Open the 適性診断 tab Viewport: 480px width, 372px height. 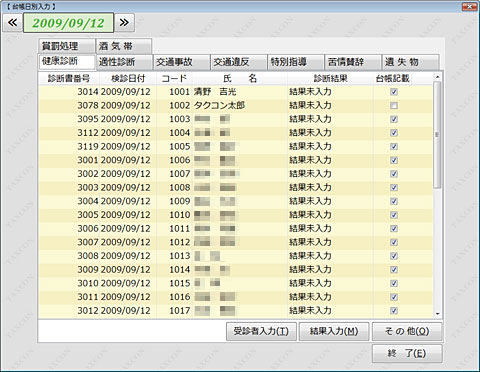click(x=124, y=62)
